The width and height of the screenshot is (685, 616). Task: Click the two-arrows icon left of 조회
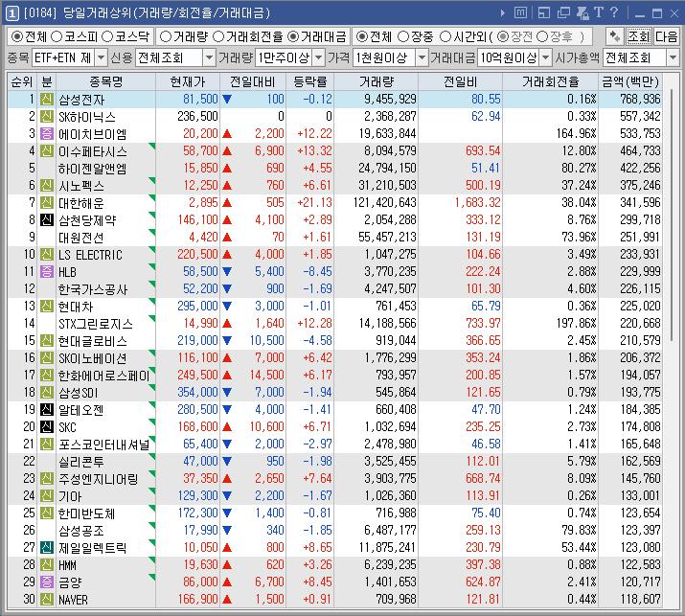point(615,36)
